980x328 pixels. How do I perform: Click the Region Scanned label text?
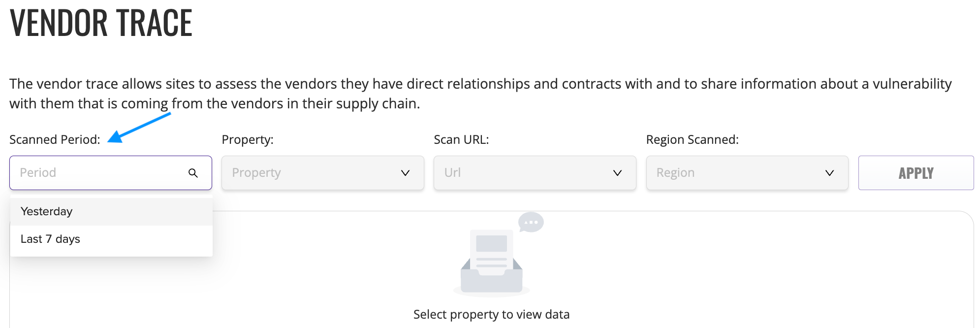[x=693, y=140]
